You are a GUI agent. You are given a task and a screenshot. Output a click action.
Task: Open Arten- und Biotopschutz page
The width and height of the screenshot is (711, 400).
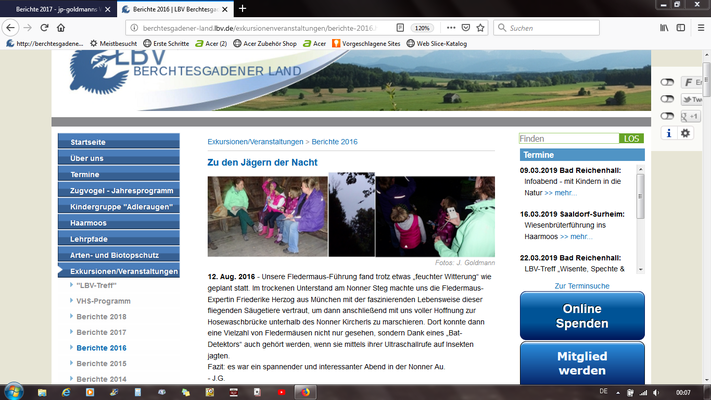(x=119, y=255)
